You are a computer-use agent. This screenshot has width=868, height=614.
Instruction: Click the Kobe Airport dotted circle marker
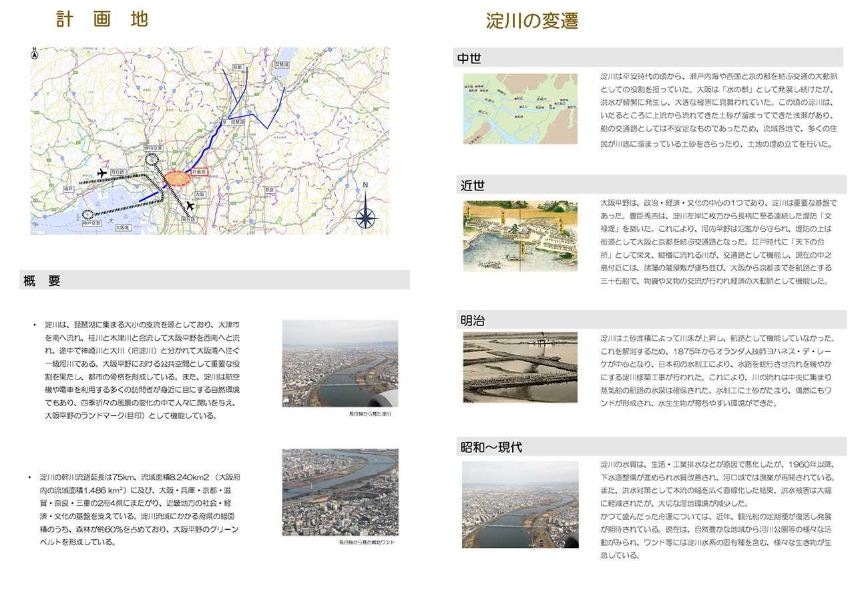coord(87,214)
